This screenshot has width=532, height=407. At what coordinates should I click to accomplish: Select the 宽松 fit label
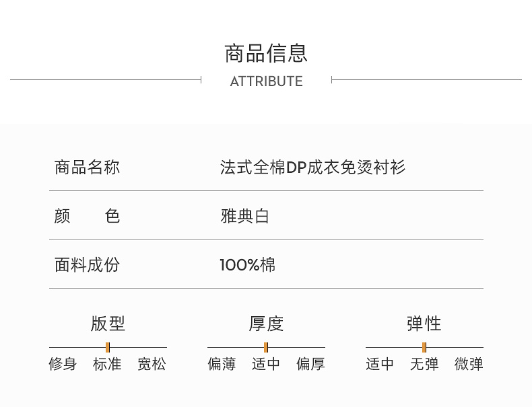coord(152,365)
